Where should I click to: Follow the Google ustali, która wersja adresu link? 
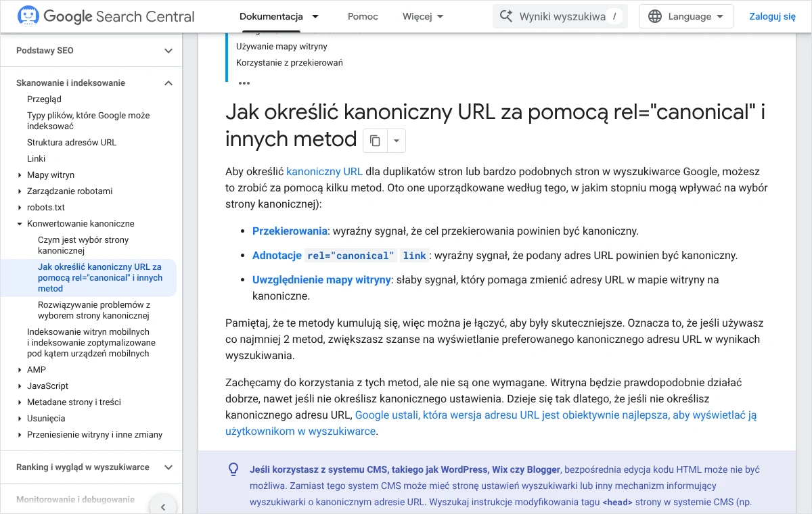(491, 423)
